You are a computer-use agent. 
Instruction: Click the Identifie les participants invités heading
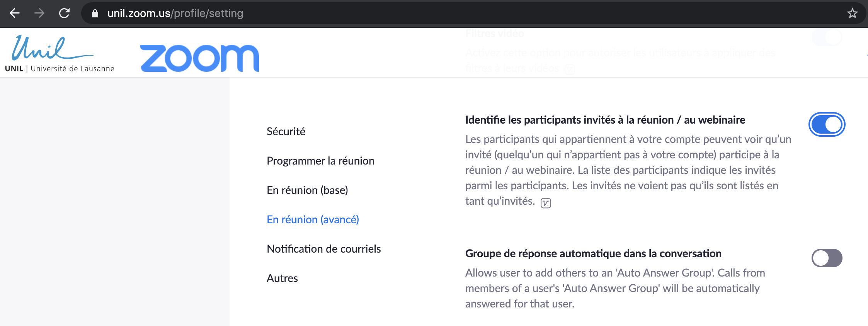pos(605,120)
